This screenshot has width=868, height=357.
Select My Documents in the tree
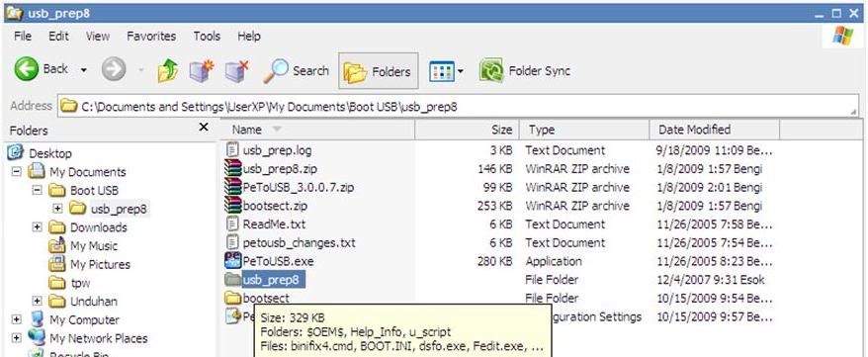pyautogui.click(x=88, y=172)
